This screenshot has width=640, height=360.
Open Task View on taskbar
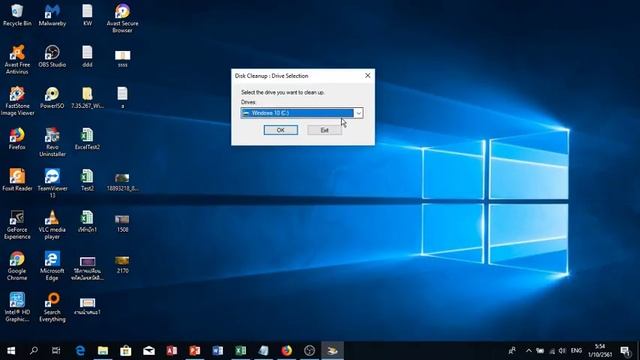[x=56, y=351]
